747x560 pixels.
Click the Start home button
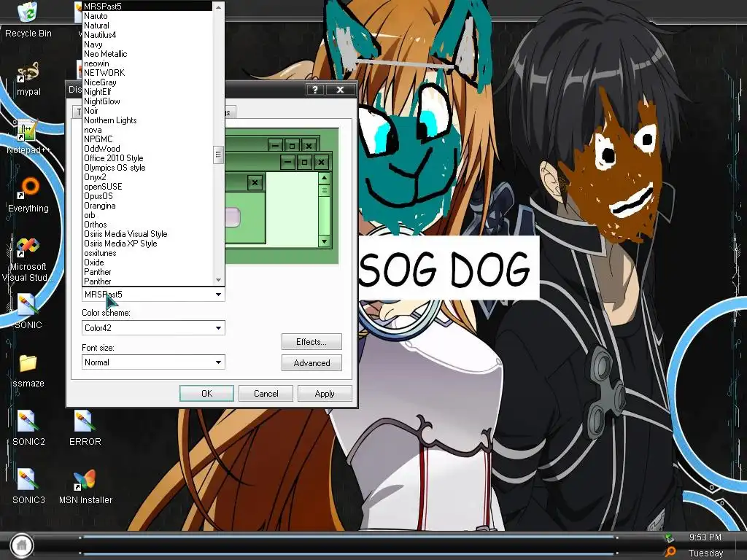pyautogui.click(x=21, y=545)
